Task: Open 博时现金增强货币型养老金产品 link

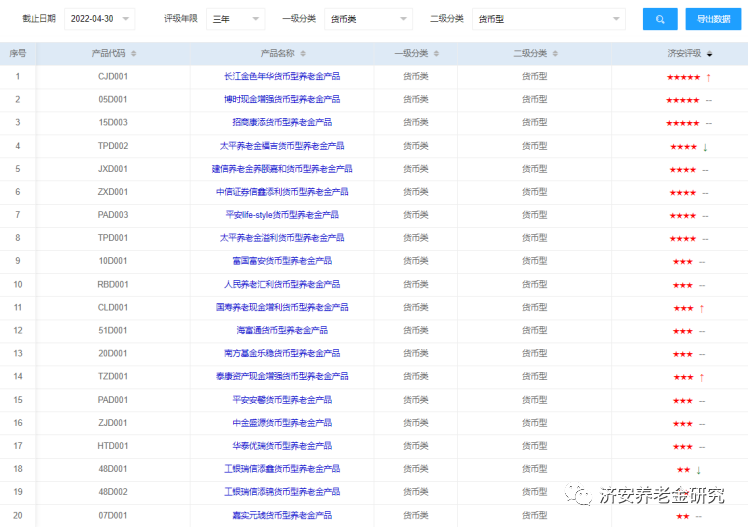Action: coord(282,99)
